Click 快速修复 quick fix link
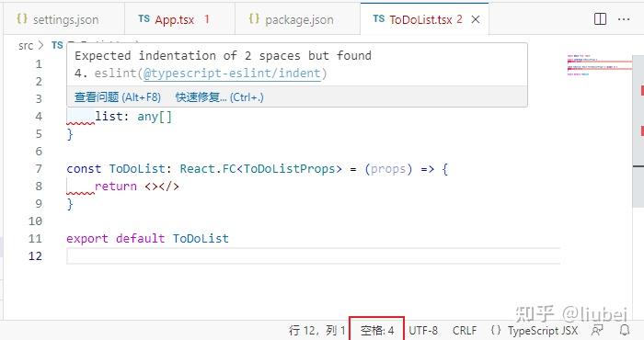644x340 pixels. (x=219, y=97)
